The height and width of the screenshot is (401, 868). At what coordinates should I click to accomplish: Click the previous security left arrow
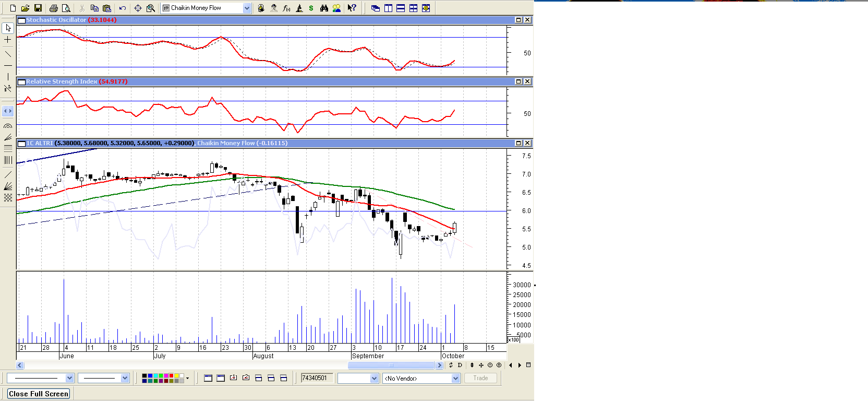coord(510,365)
